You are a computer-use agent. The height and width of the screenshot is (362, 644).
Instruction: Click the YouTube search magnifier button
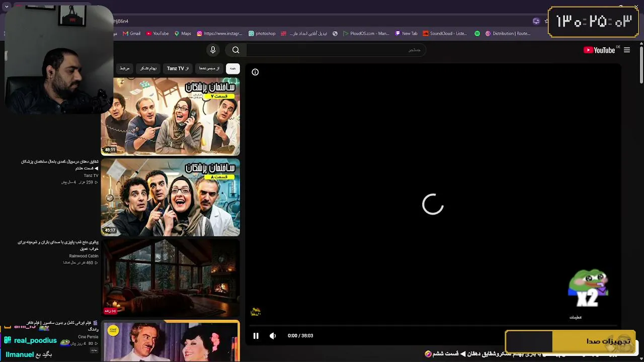coord(235,50)
